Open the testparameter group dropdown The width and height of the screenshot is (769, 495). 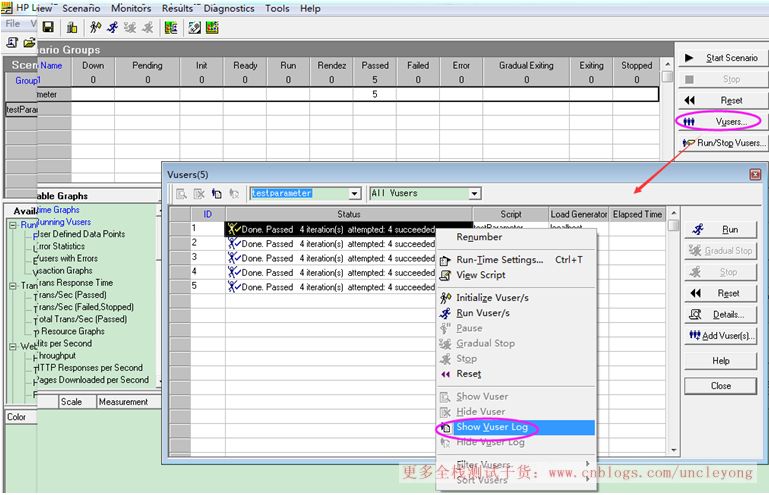pos(354,194)
